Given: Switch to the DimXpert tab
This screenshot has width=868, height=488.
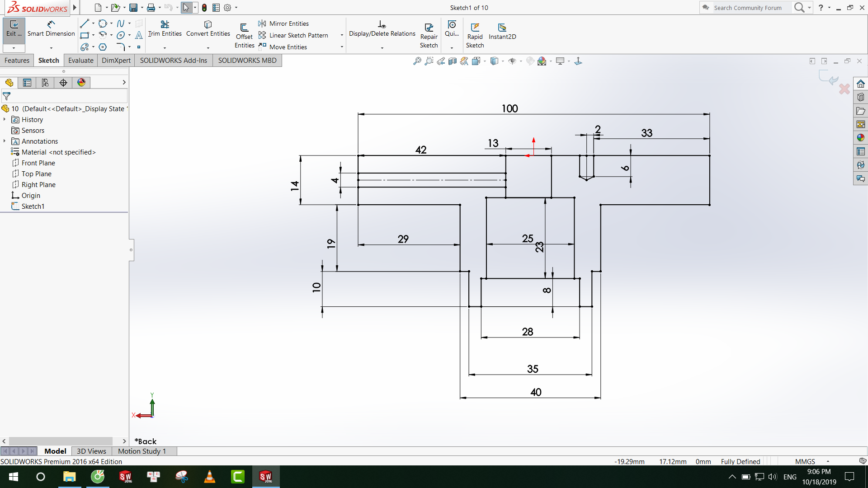Looking at the screenshot, I should 116,61.
